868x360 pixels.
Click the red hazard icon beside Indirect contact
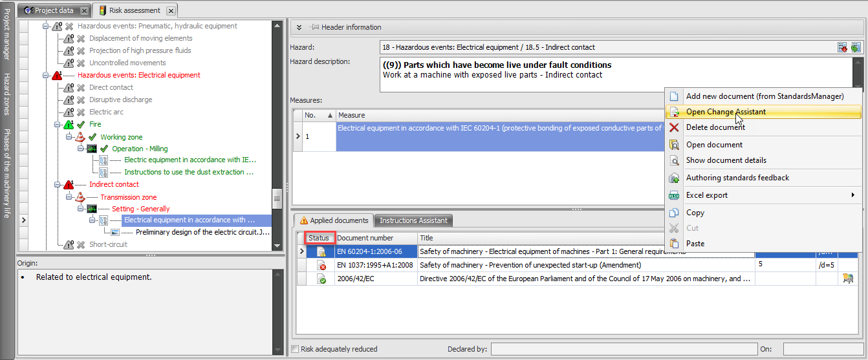69,185
